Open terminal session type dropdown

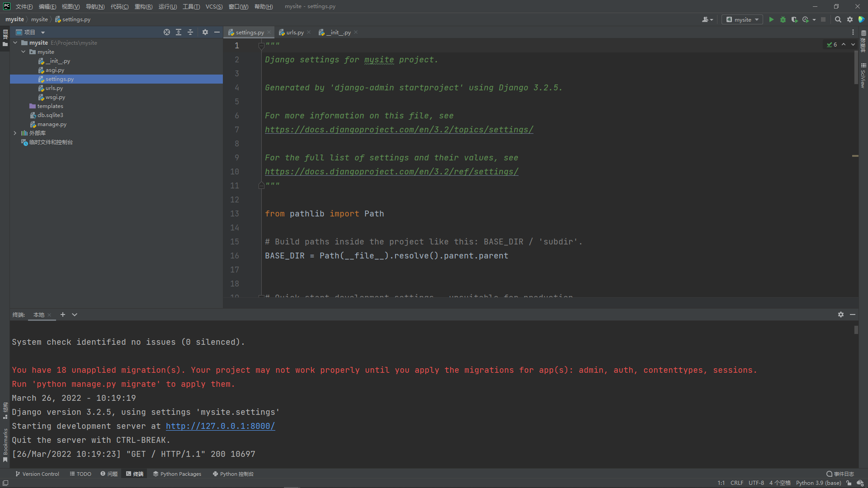(75, 314)
